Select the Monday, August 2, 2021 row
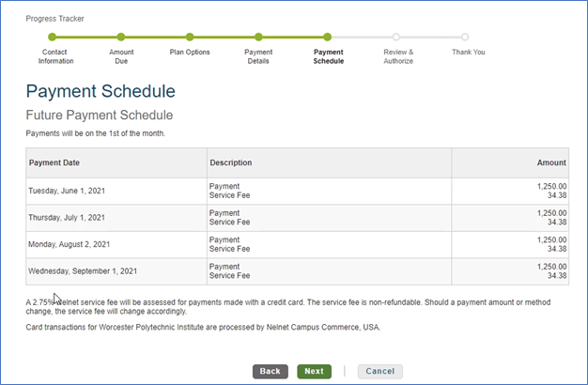The width and height of the screenshot is (588, 385). tap(298, 244)
